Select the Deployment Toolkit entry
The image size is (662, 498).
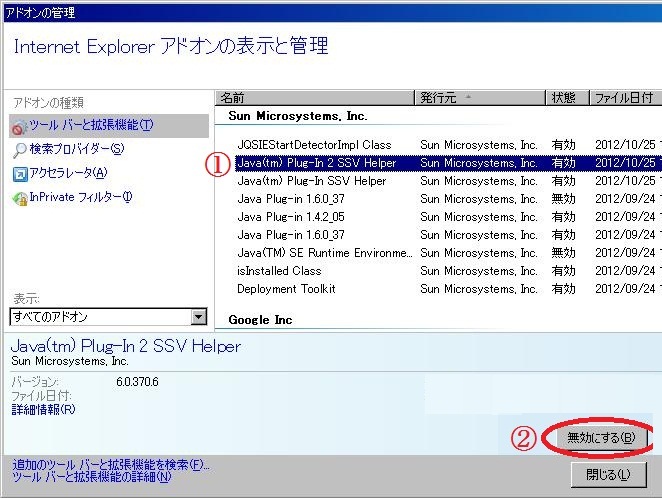286,289
